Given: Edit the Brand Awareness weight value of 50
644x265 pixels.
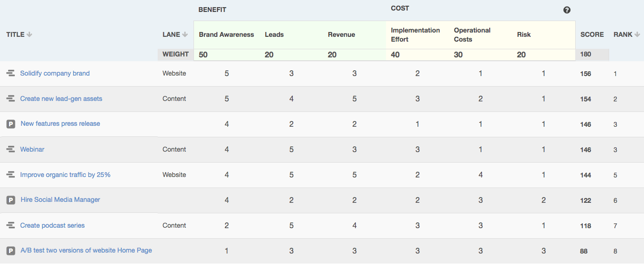Looking at the screenshot, I should (x=204, y=55).
